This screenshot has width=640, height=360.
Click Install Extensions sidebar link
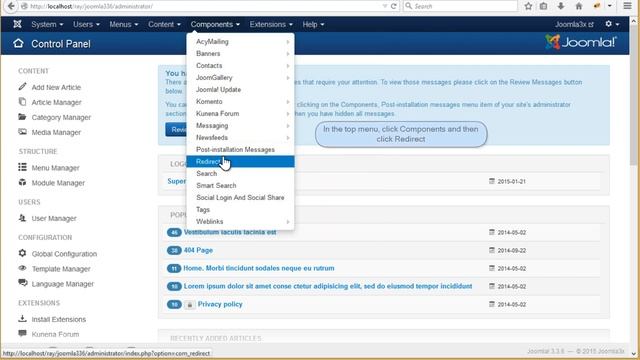pos(59,319)
